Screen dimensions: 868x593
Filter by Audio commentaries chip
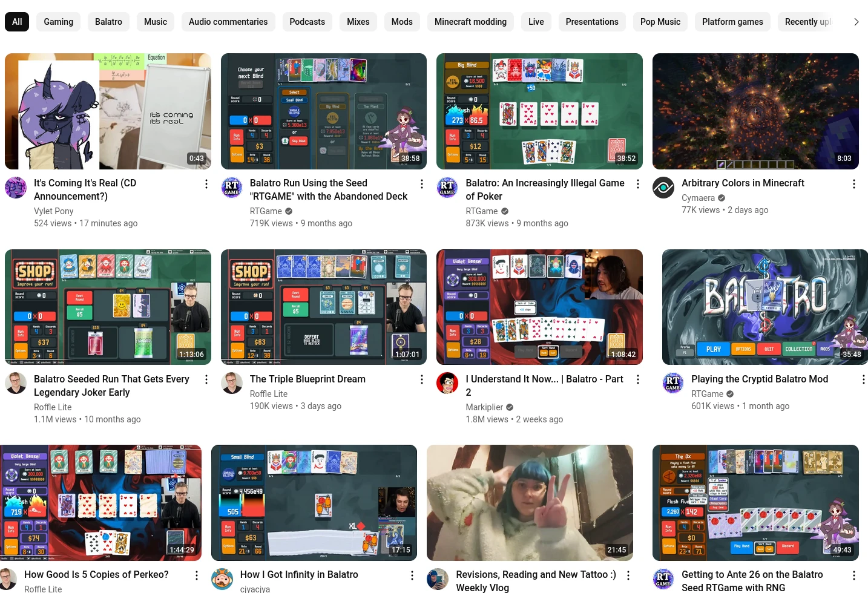(228, 22)
